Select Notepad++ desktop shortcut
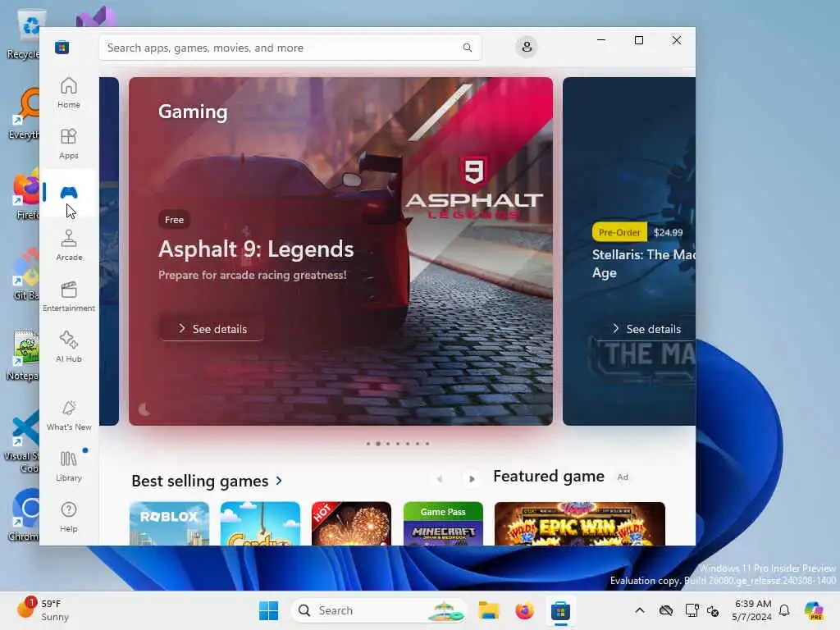Viewport: 840px width, 630px height. (22, 354)
